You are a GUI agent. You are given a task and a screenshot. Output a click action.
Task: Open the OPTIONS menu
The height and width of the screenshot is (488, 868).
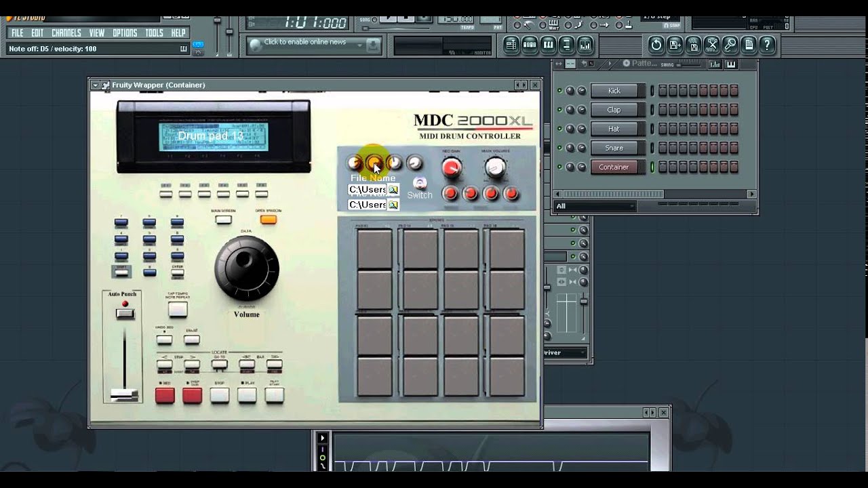125,33
